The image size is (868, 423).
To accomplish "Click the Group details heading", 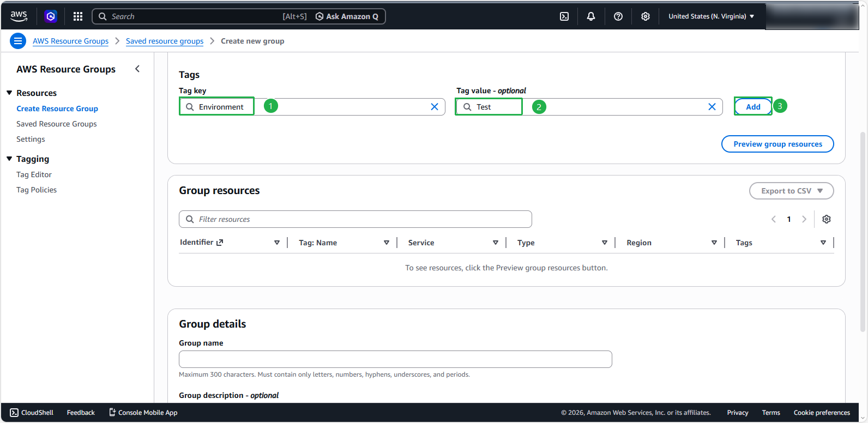I will click(213, 324).
